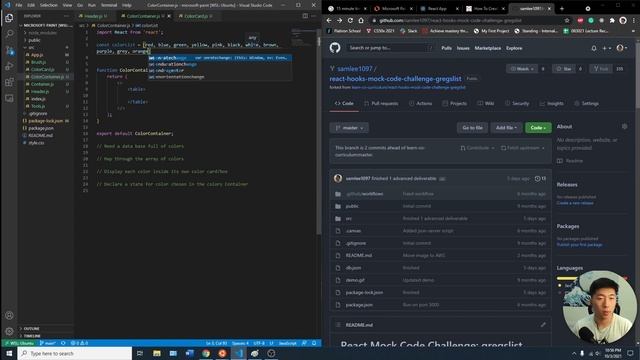This screenshot has height=360, width=640.
Task: Open the Explore link in GitHub header
Action: click(514, 48)
